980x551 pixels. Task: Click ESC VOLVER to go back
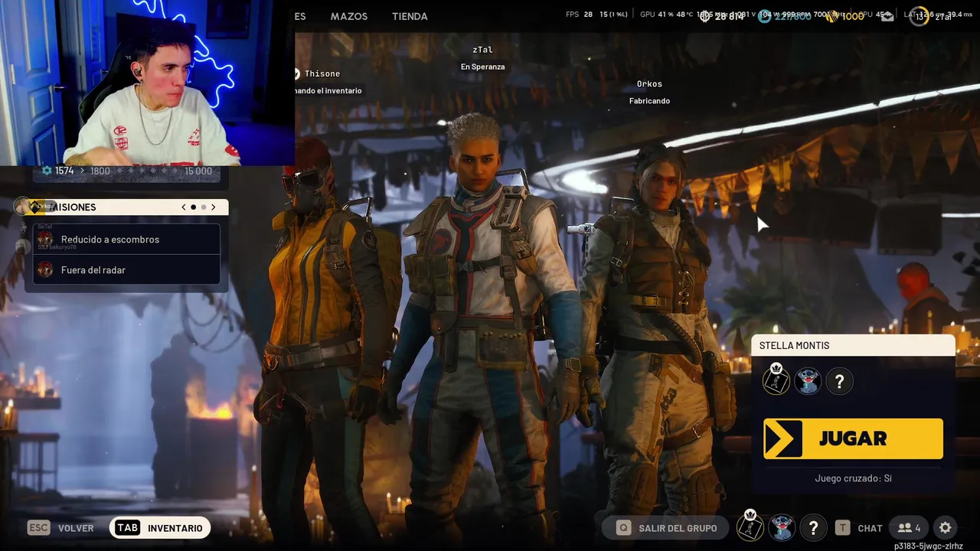[x=60, y=528]
